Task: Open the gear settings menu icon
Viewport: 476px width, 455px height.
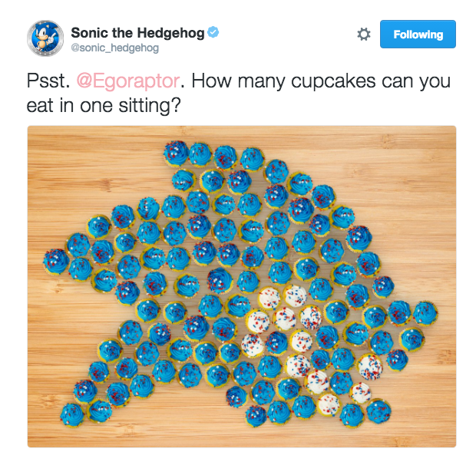Action: click(364, 35)
